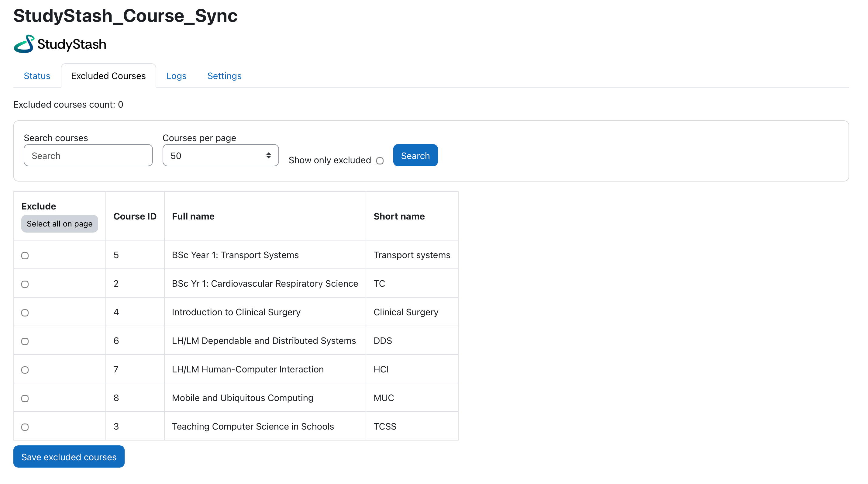Focus the Search courses input field

(88, 155)
